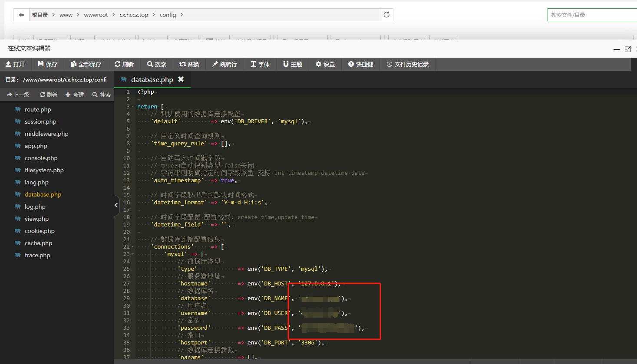Click the Save (保存) floppy disk icon

click(x=41, y=64)
